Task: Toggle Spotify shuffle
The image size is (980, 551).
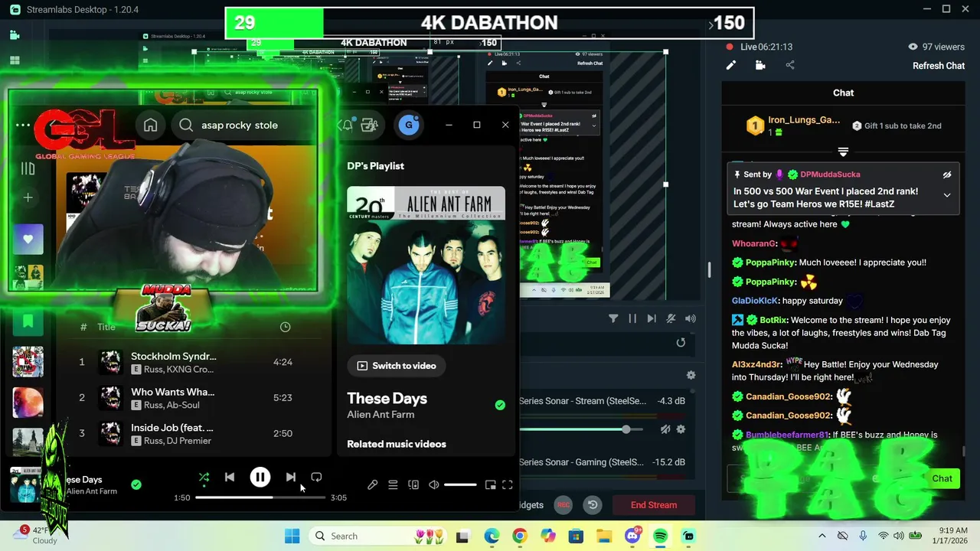Action: pos(204,477)
